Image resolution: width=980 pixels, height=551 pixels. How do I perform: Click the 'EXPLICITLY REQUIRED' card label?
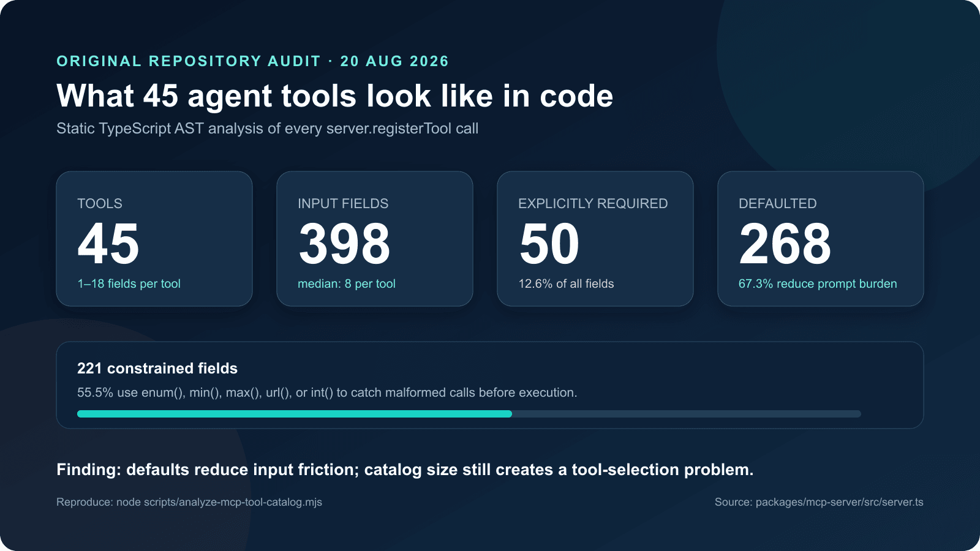tap(593, 203)
